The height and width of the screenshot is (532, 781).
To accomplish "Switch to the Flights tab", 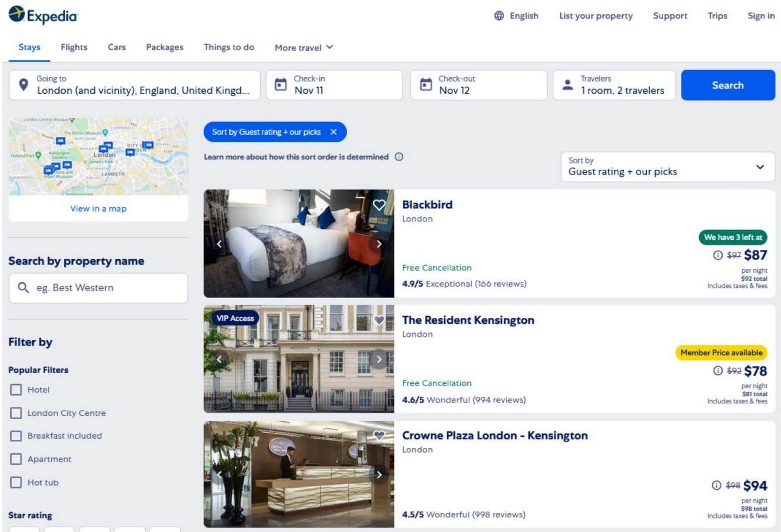I will (x=74, y=47).
